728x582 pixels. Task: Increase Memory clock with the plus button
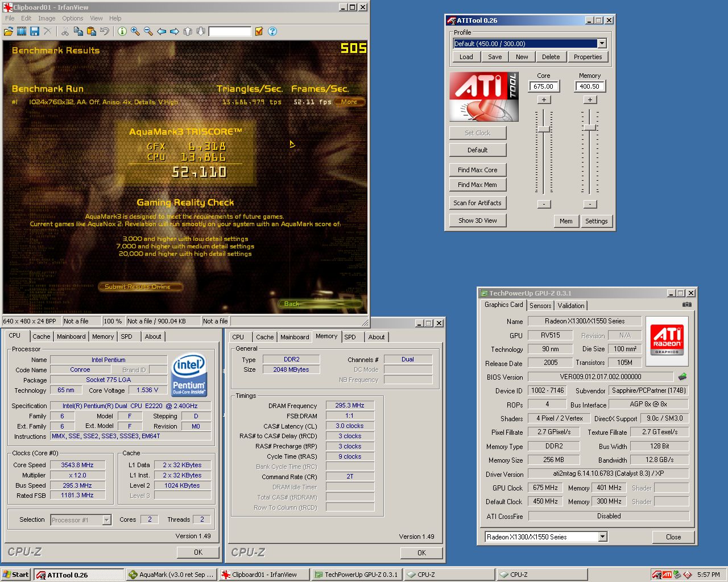tap(590, 99)
